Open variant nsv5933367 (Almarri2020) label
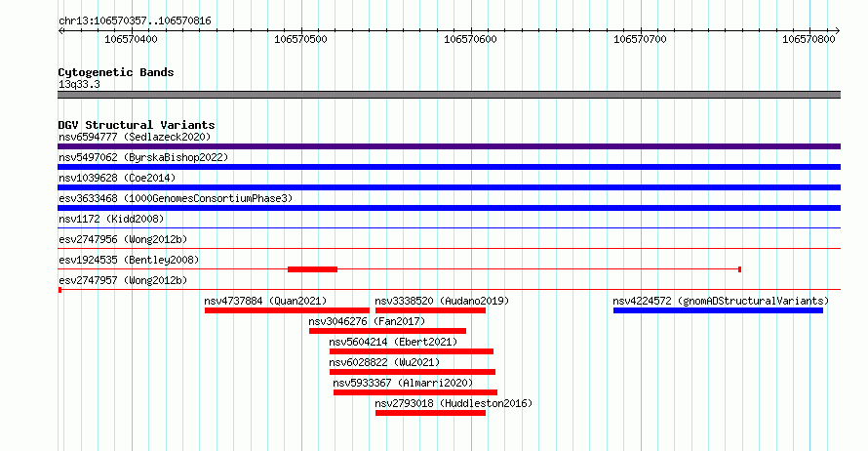The width and height of the screenshot is (868, 451). [403, 383]
